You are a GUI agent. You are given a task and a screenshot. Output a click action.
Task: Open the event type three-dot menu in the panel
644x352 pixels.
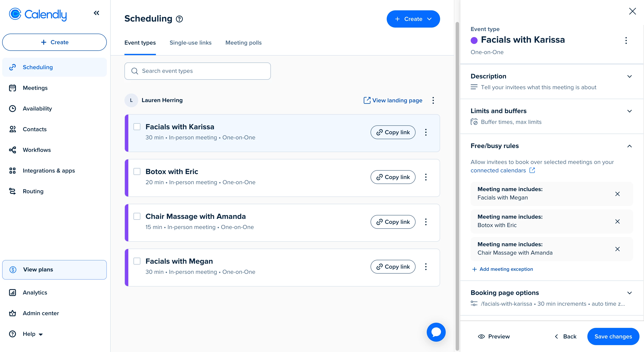pyautogui.click(x=626, y=40)
